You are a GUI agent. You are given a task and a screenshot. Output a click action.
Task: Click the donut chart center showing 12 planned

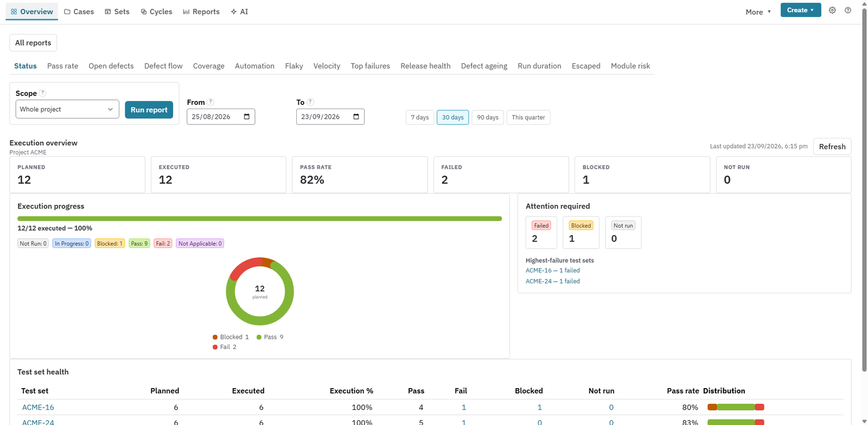click(260, 291)
